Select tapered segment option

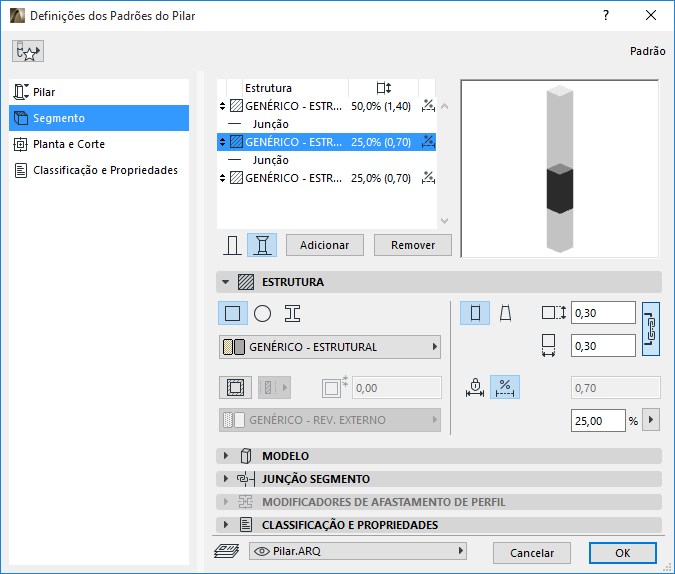(505, 313)
